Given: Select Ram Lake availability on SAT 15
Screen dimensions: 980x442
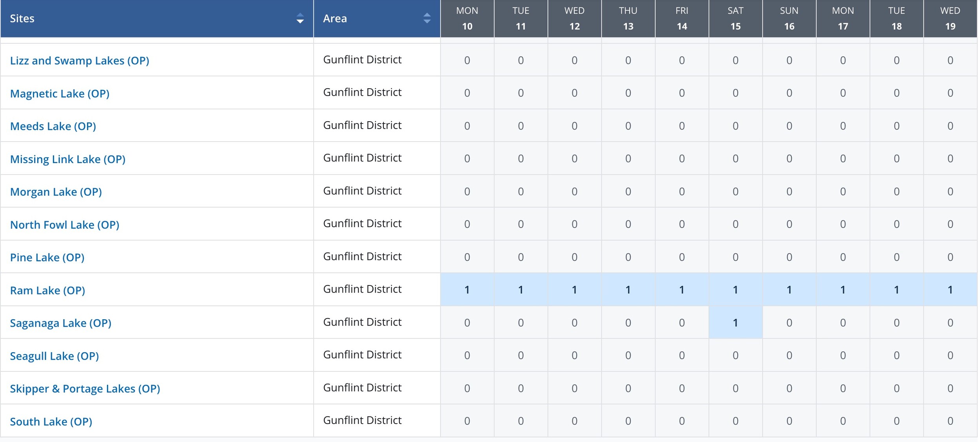Looking at the screenshot, I should 736,289.
